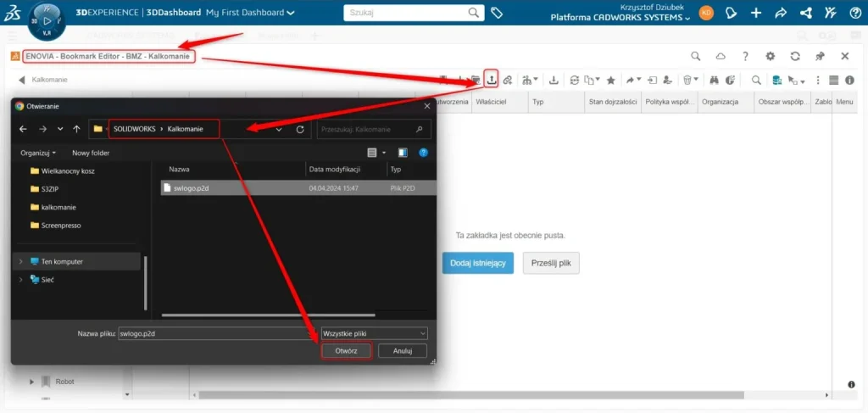Go back to Kalkomanie parent bookmark
The width and height of the screenshot is (868, 413).
pyautogui.click(x=21, y=80)
